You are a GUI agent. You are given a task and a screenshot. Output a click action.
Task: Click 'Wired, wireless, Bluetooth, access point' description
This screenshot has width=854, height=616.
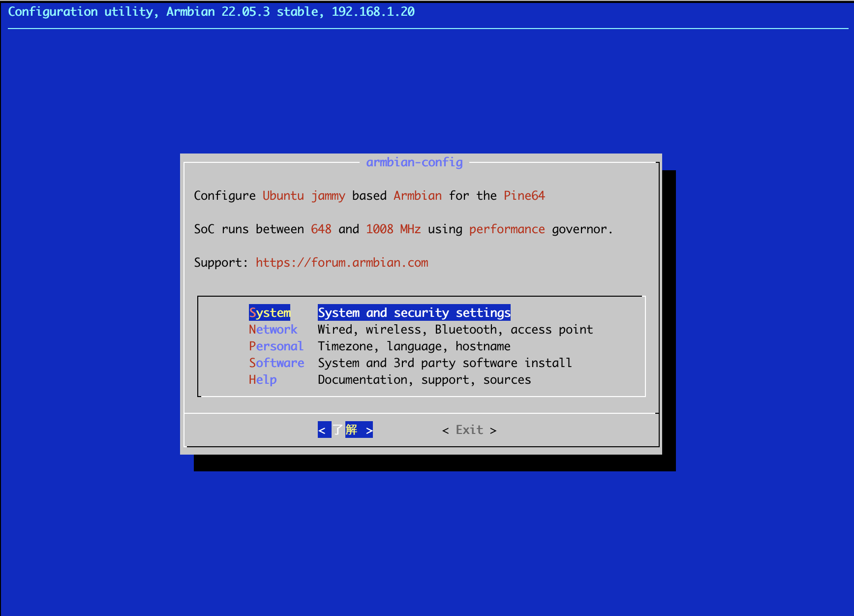click(x=455, y=330)
